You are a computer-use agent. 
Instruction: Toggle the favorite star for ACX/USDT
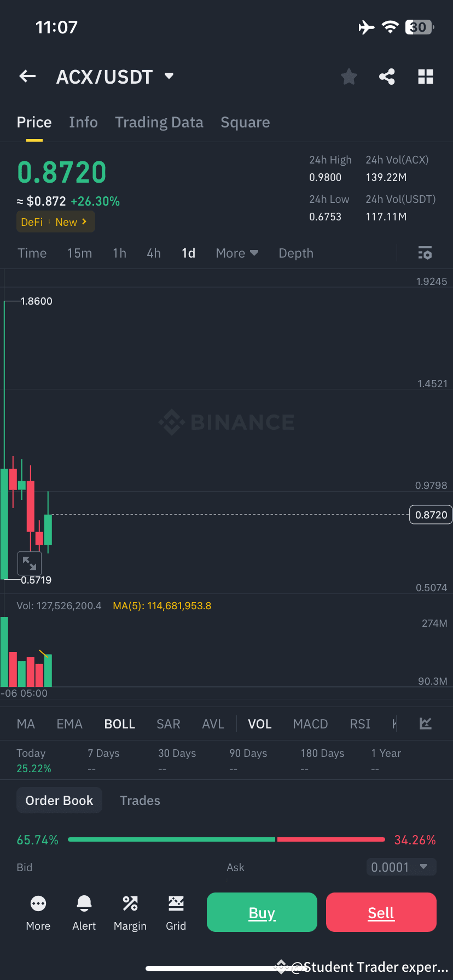tap(349, 77)
